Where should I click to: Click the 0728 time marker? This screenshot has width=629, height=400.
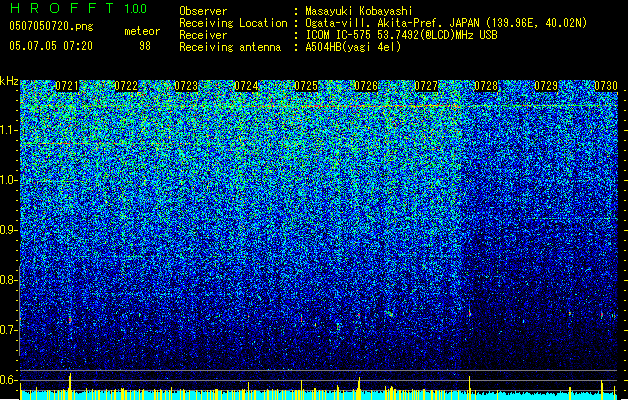point(486,86)
